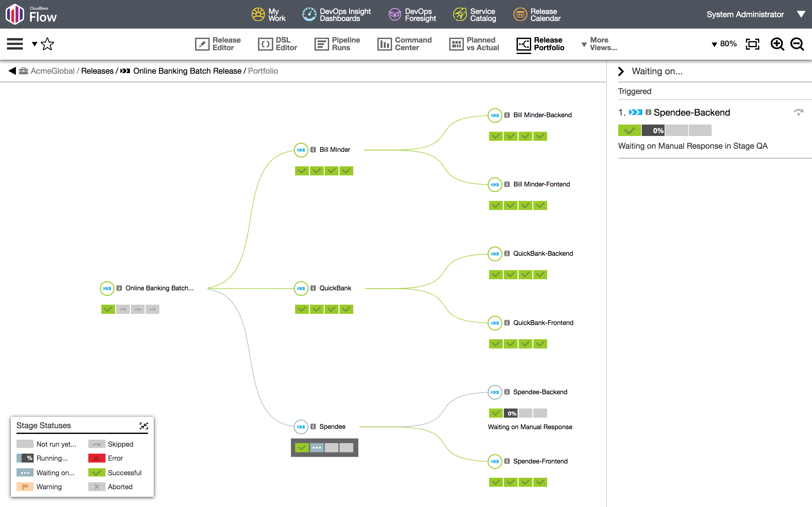
Task: Open System Administrator user dropdown
Action: pos(801,14)
